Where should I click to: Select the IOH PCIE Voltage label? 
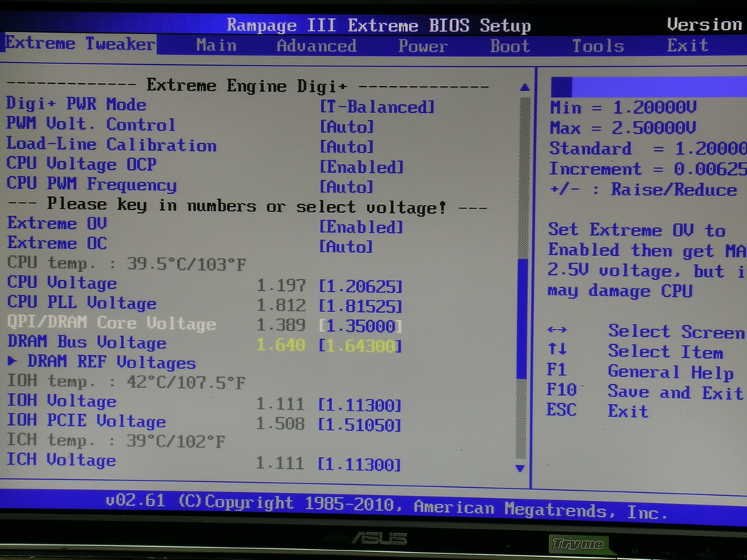(86, 421)
